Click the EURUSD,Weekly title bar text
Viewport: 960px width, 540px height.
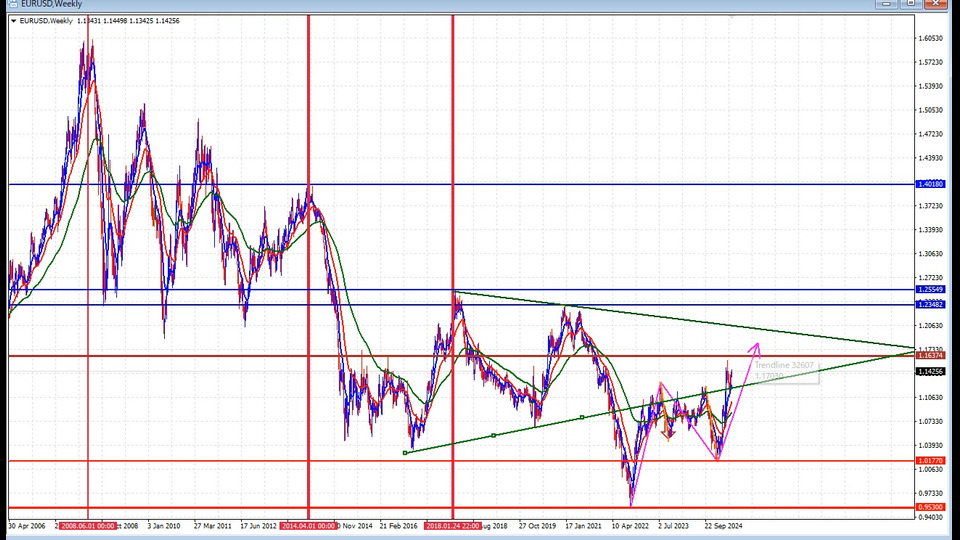[x=51, y=4]
